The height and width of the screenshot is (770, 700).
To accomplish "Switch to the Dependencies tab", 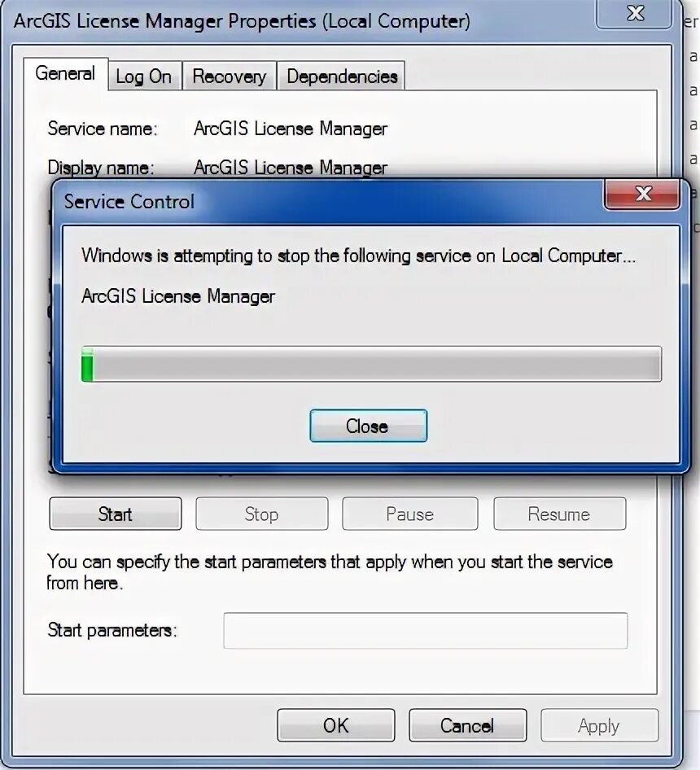I will point(342,77).
